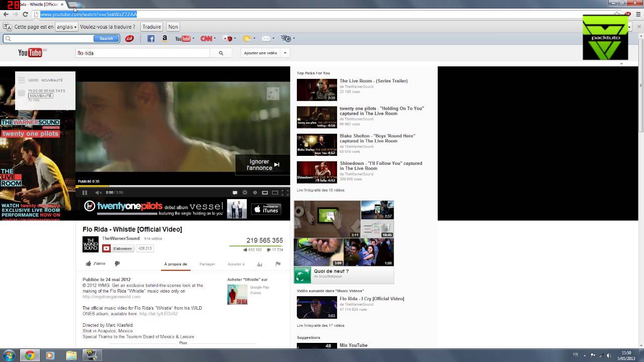Open the video statistics chart icon
Viewport: 644px width, 362px height.
pos(260,264)
